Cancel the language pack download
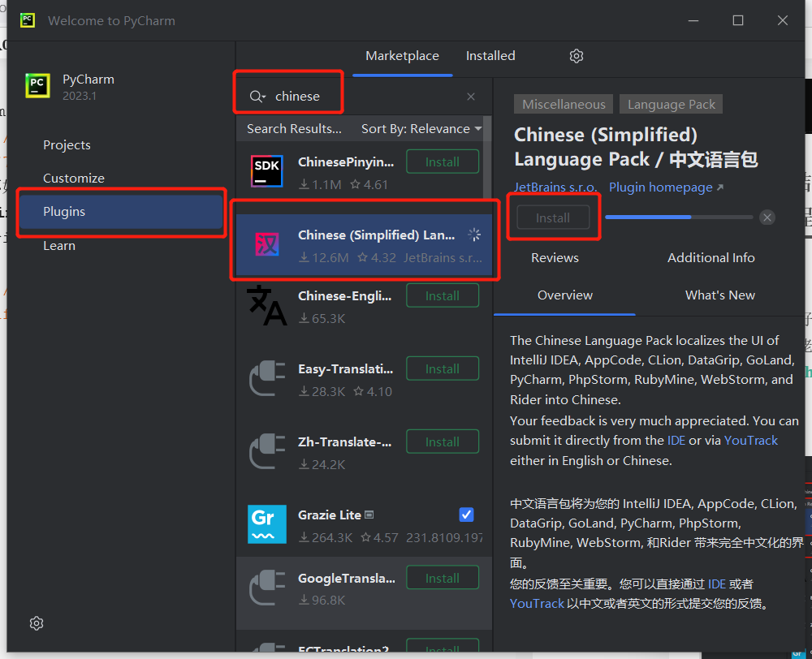The width and height of the screenshot is (812, 659). click(x=767, y=218)
